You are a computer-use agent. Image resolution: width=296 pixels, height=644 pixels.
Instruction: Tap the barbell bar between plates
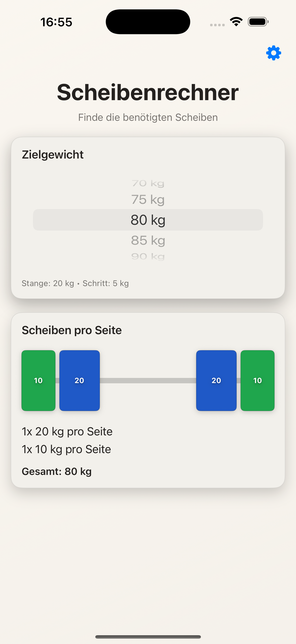[148, 381]
